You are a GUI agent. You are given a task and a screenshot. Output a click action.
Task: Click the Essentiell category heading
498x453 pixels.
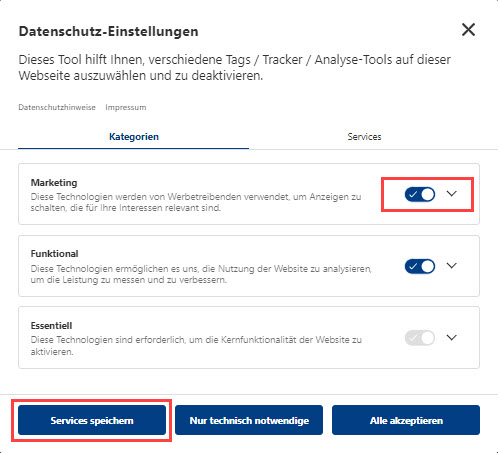[x=51, y=325]
